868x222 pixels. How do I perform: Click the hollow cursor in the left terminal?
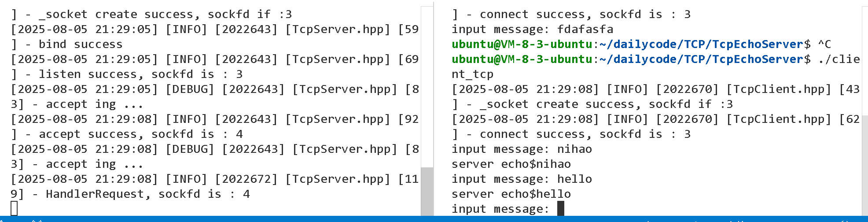coord(14,208)
